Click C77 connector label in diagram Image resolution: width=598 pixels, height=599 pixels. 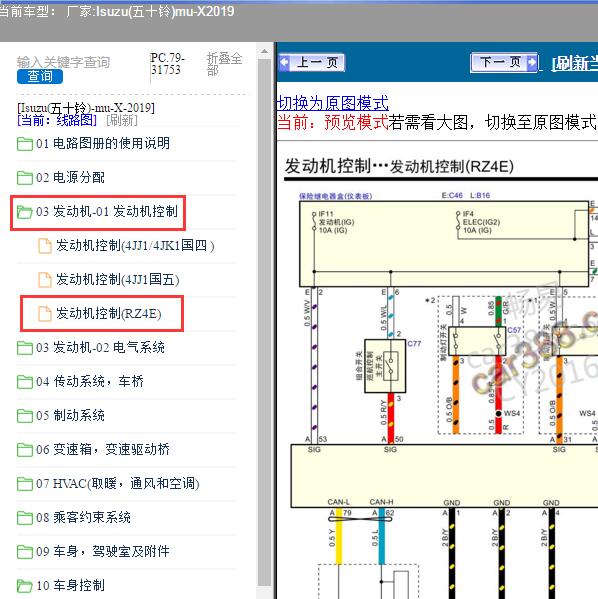coord(414,344)
